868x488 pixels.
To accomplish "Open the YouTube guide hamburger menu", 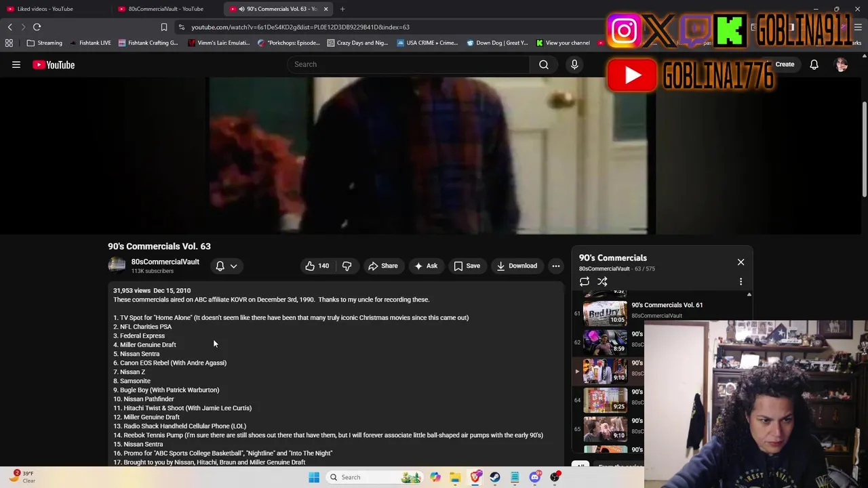I will click(16, 64).
